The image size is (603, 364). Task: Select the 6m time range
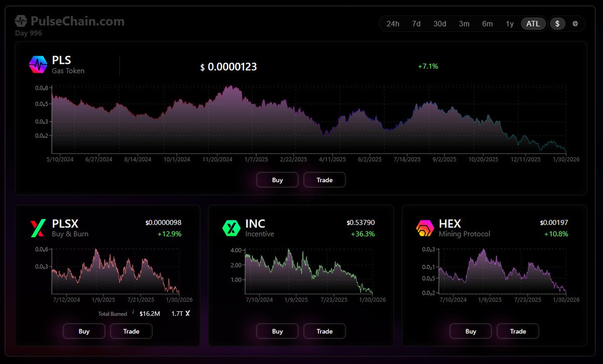(x=487, y=24)
